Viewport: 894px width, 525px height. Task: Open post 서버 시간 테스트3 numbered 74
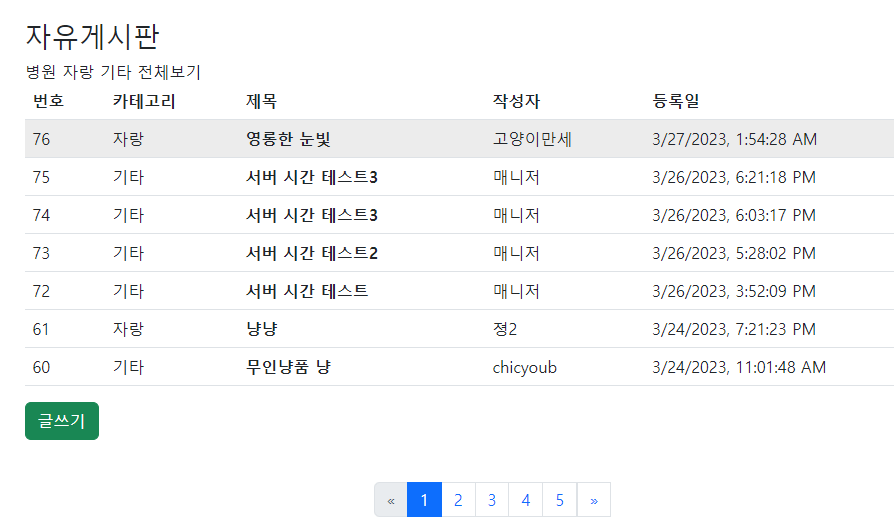[312, 215]
